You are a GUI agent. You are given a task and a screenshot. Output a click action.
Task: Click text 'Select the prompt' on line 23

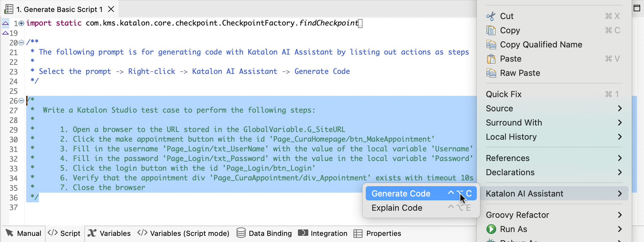(x=75, y=71)
